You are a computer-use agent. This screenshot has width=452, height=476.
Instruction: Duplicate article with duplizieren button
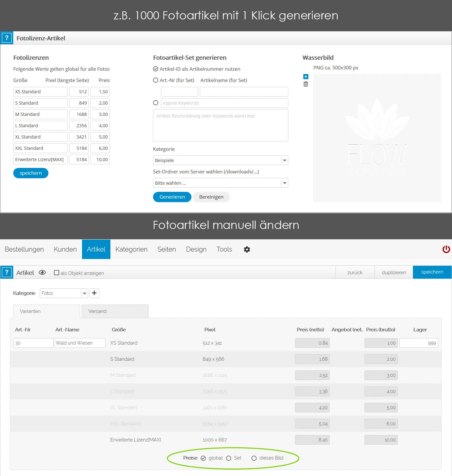click(x=394, y=272)
